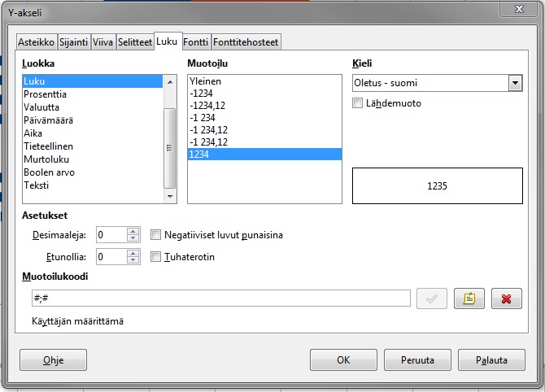Open the Kieli language dropdown
The width and height of the screenshot is (545, 392).
pyautogui.click(x=514, y=83)
